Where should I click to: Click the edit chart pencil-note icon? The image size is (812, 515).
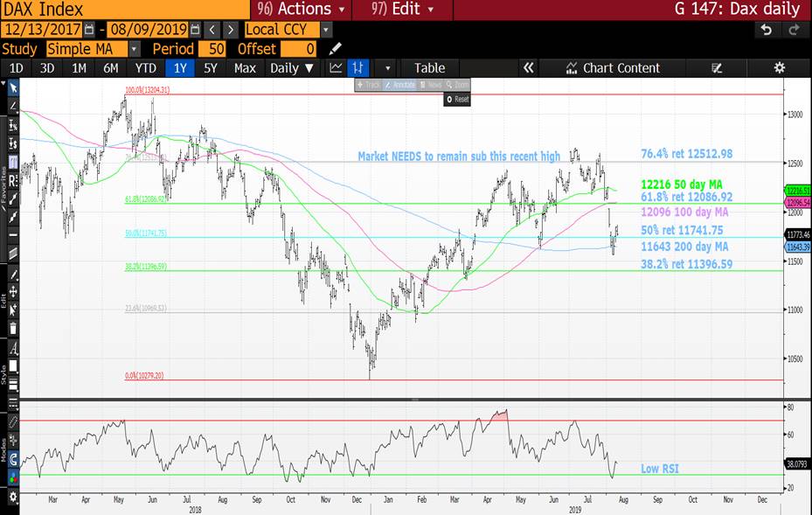coord(717,68)
